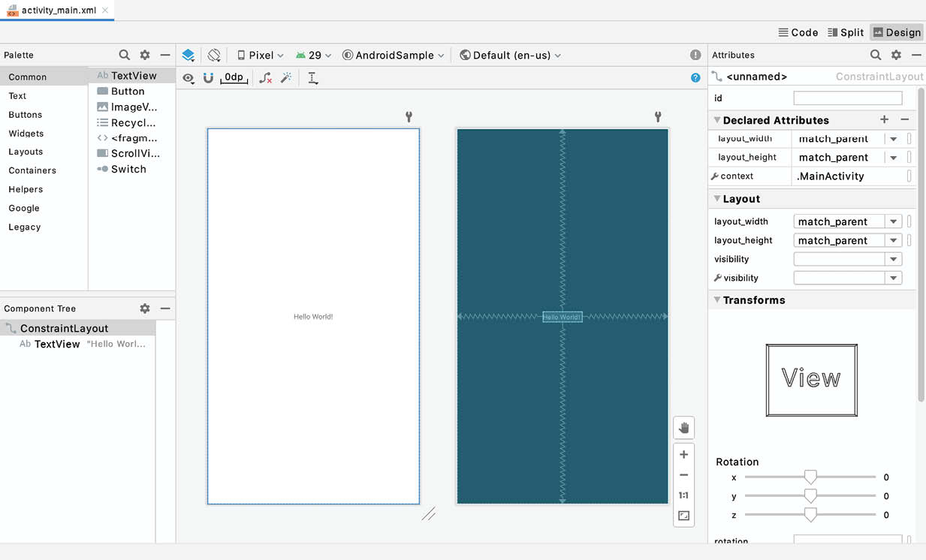Open the layout warnings indicator icon
Image resolution: width=926 pixels, height=560 pixels.
[x=695, y=55]
